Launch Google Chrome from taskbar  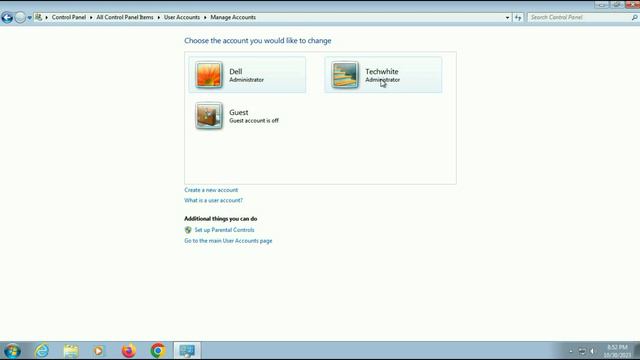(158, 351)
